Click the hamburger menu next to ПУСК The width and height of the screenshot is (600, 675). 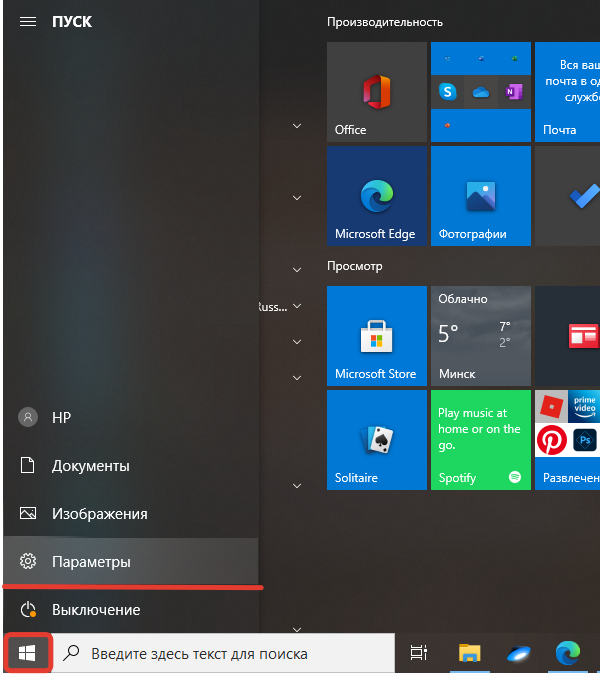28,22
